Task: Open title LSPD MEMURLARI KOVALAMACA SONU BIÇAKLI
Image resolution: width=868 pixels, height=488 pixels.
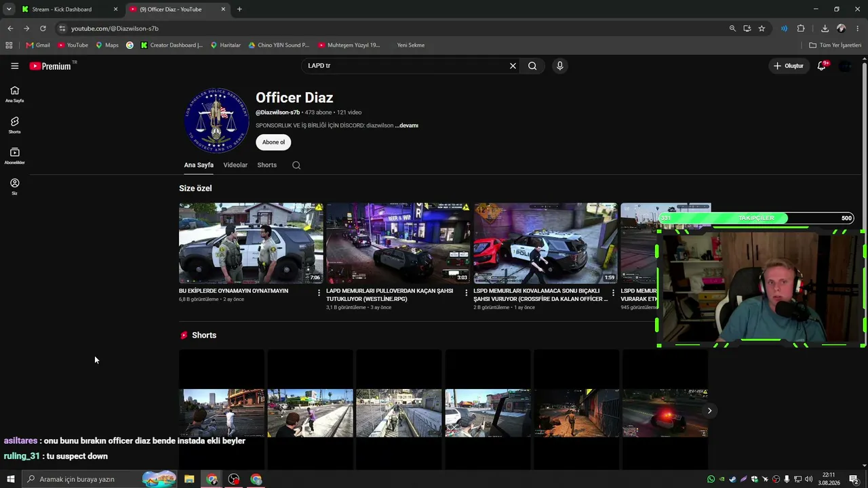Action: tap(540, 295)
